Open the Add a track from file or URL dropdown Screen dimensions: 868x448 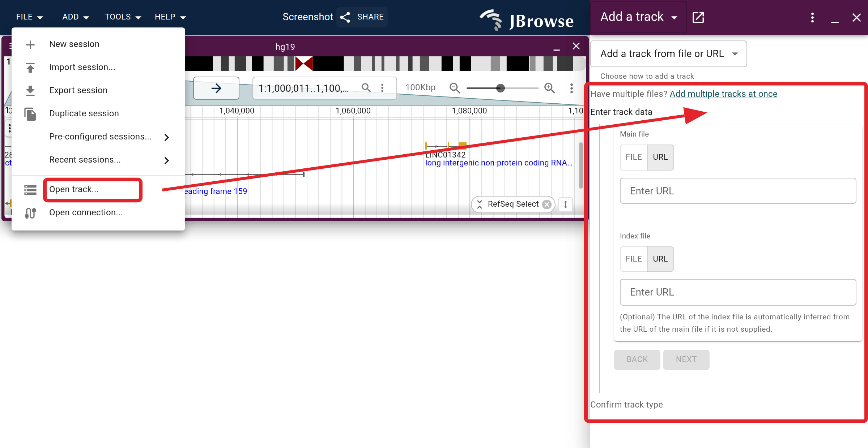click(x=669, y=54)
